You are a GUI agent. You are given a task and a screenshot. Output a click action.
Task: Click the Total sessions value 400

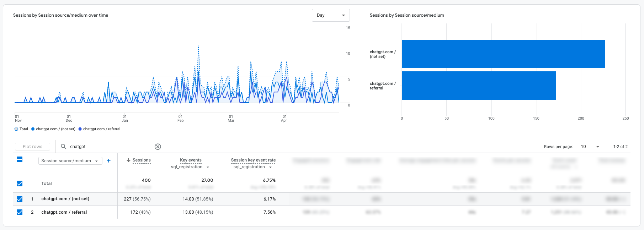pyautogui.click(x=146, y=180)
